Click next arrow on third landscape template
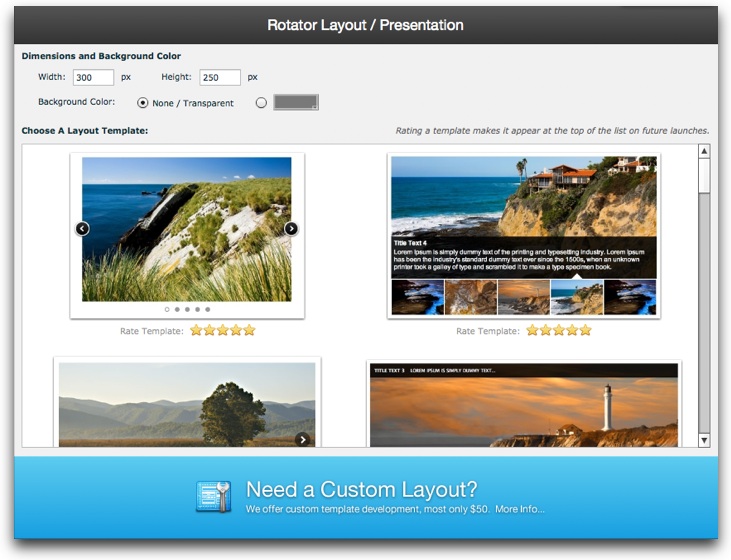This screenshot has height=560, width=731. pos(303,439)
